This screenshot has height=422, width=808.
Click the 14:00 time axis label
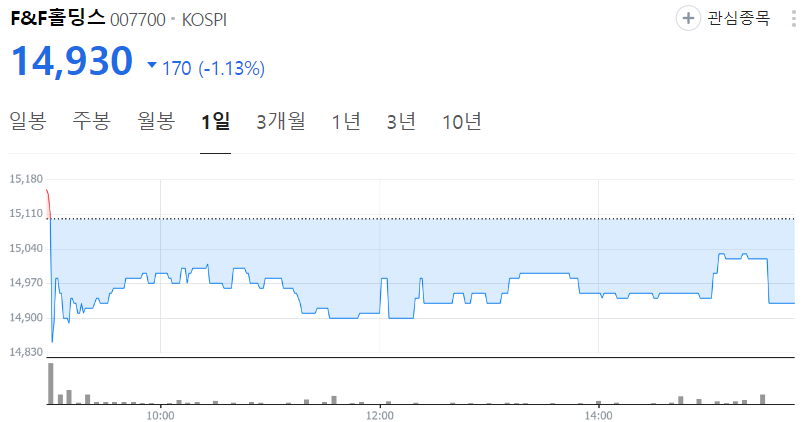pyautogui.click(x=598, y=415)
